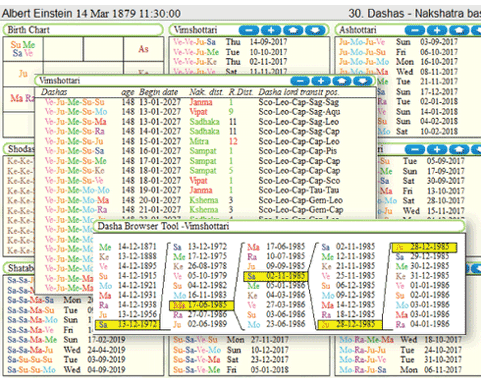Click plus button in Vimshottari popup window
The width and height of the screenshot is (481, 385).
321,81
